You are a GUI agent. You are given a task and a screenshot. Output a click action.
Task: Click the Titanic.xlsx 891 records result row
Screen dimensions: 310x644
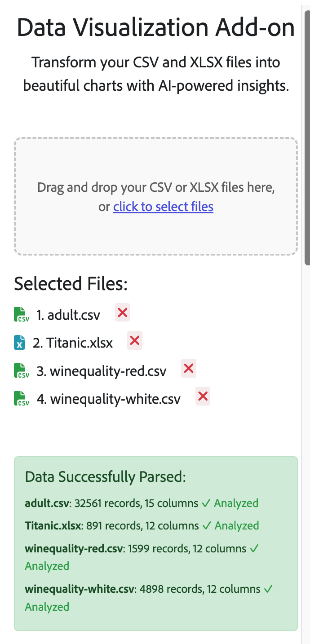coord(142,526)
